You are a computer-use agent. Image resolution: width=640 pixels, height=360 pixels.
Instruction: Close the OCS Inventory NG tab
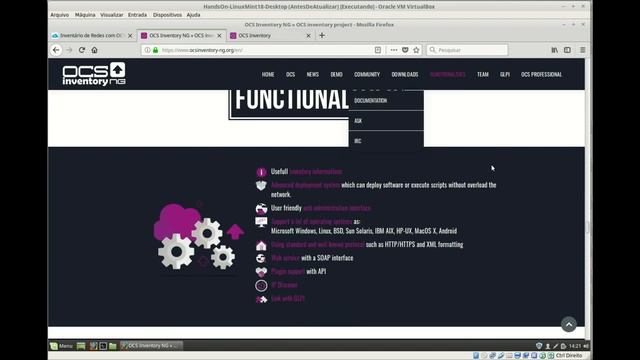pos(219,36)
